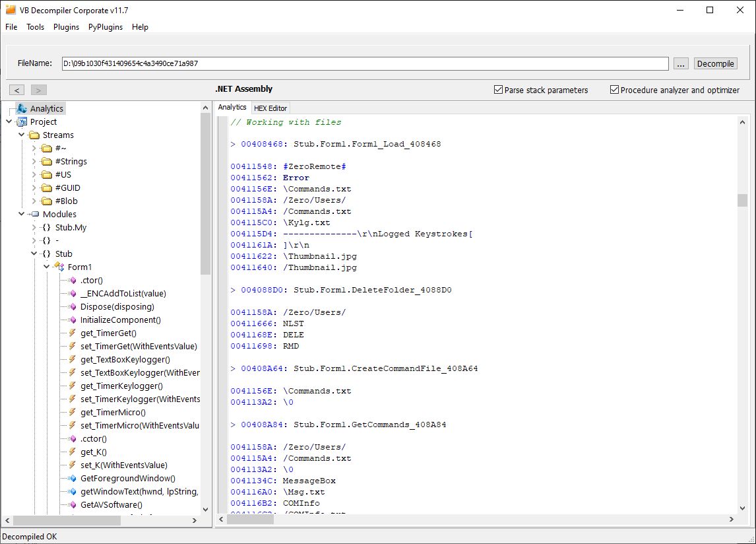Screen dimensions: 756x544
Task: Select set_K(WithEventsValue) in tree
Action: 124,465
